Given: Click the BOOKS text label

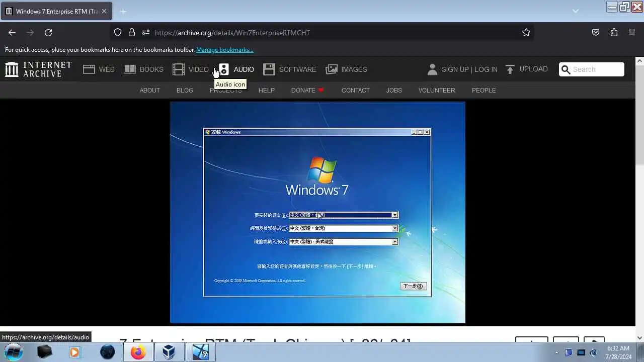Looking at the screenshot, I should point(151,69).
